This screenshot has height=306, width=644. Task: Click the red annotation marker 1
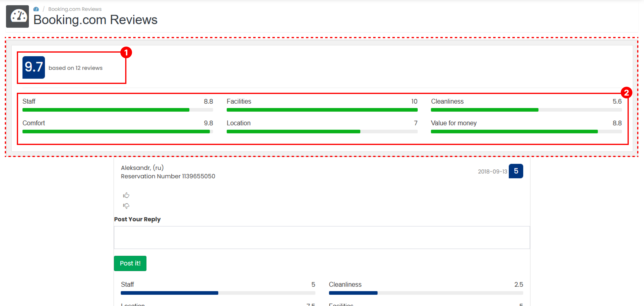(x=126, y=53)
